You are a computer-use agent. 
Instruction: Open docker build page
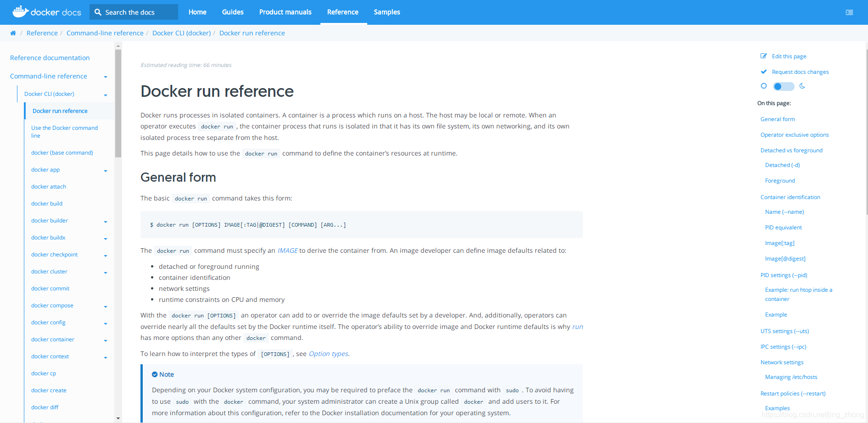[x=47, y=204]
